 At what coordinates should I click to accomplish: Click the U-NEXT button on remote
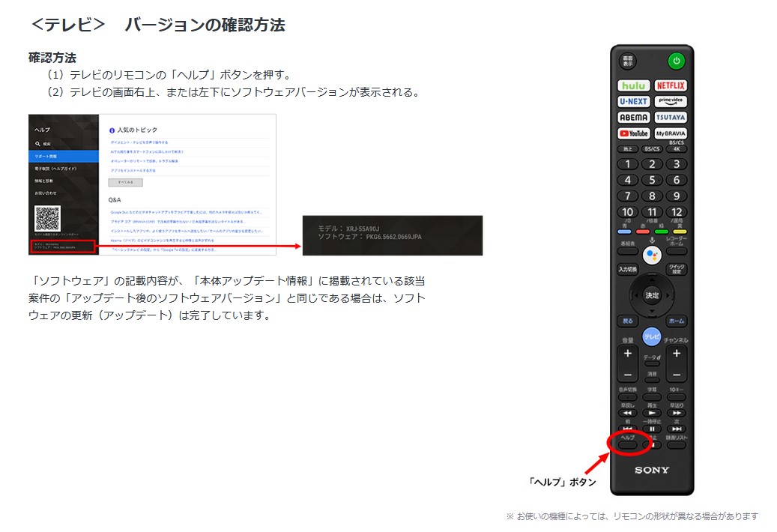pyautogui.click(x=633, y=102)
